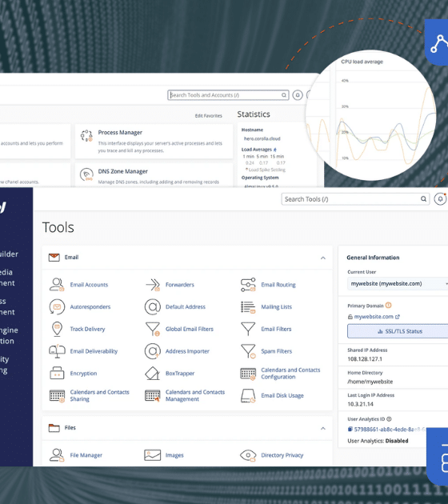Click the last login IP 10.3.21.14
This screenshot has width=448, height=504.
pos(360,404)
